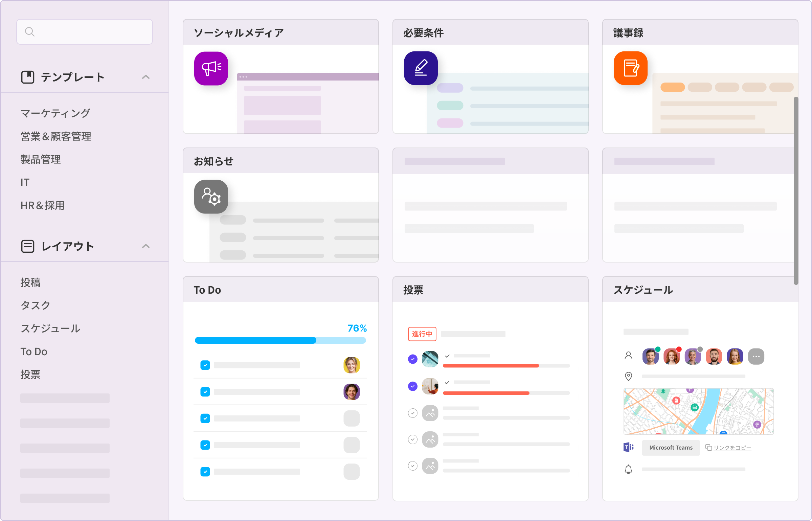The width and height of the screenshot is (812, 521).
Task: Click the location pin icon in schedule
Action: point(628,376)
